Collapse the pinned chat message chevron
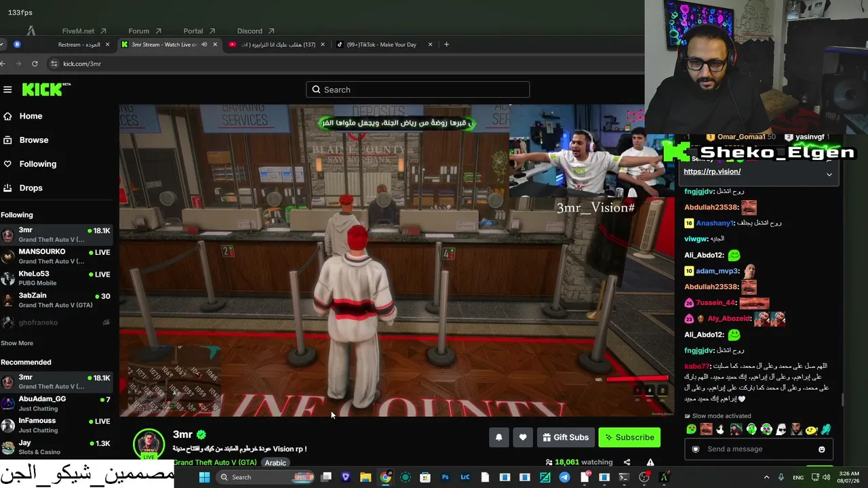 pyautogui.click(x=829, y=174)
